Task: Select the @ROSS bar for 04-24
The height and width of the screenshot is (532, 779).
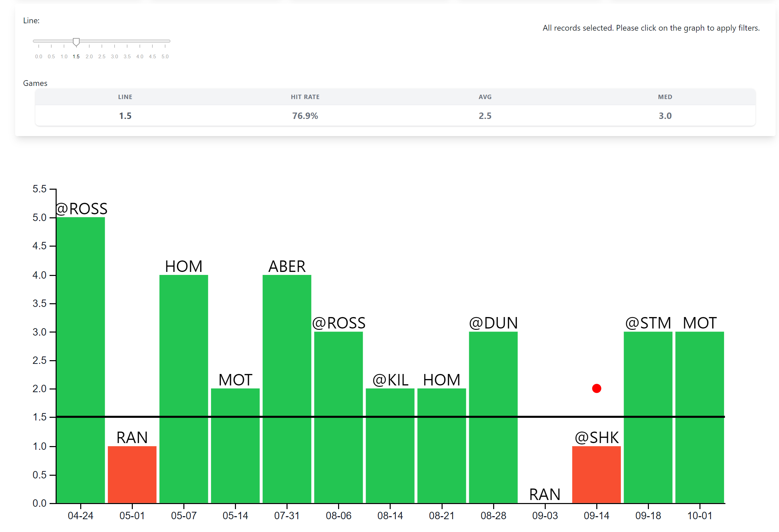Action: pos(80,360)
